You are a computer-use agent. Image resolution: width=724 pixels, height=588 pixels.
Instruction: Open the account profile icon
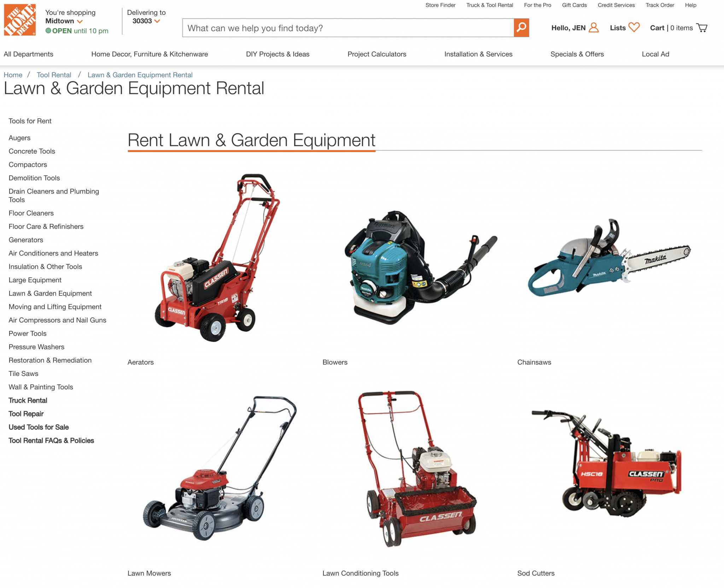[594, 28]
